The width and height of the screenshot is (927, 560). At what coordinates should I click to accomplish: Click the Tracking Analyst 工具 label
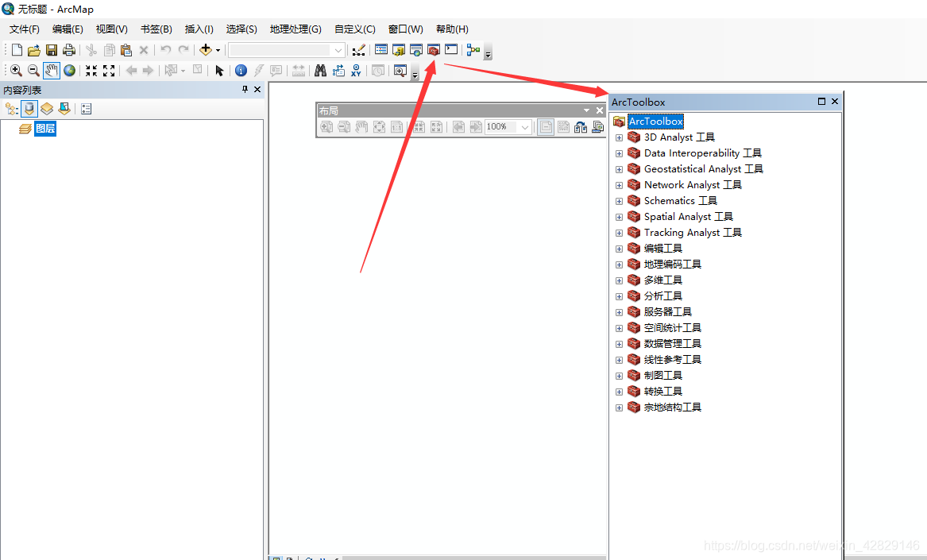(x=693, y=233)
